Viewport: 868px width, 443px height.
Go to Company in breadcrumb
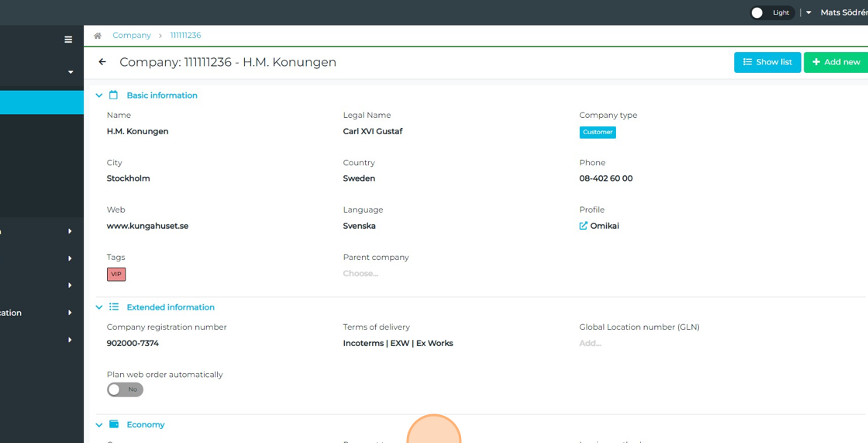131,36
